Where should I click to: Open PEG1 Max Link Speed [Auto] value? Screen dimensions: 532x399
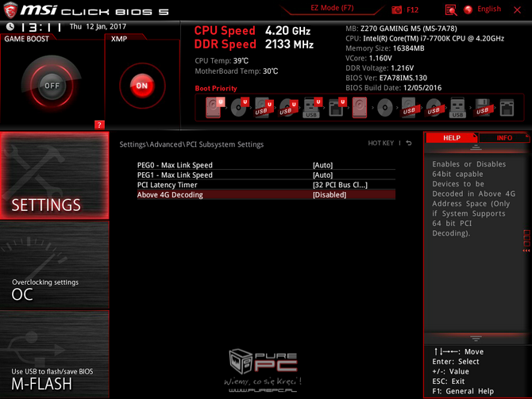coord(322,175)
